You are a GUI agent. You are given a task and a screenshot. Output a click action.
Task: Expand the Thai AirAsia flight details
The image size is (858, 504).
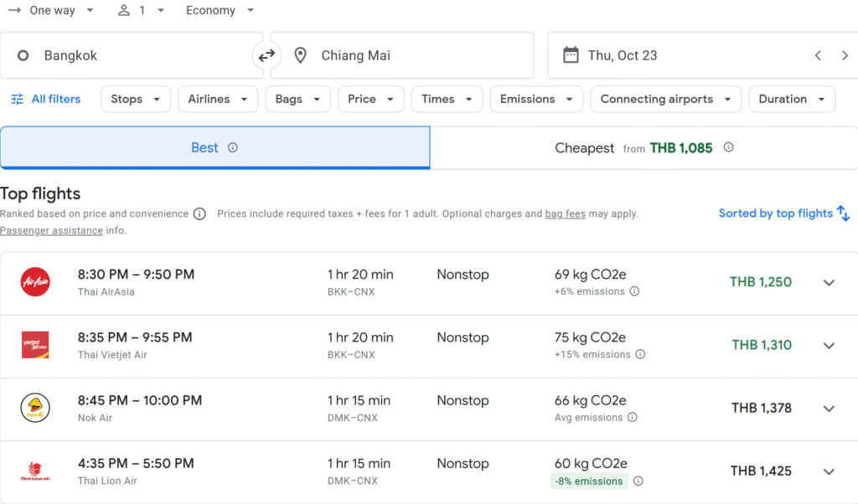(x=829, y=283)
